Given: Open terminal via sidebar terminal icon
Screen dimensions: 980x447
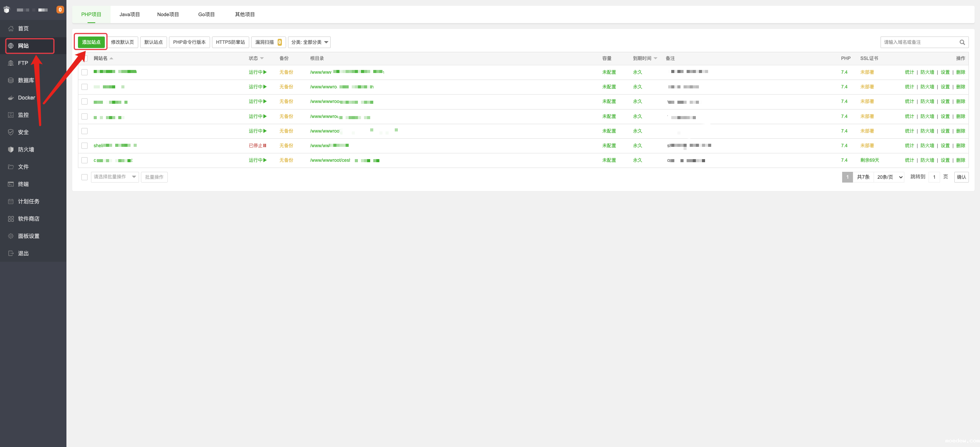Looking at the screenshot, I should tap(11, 184).
